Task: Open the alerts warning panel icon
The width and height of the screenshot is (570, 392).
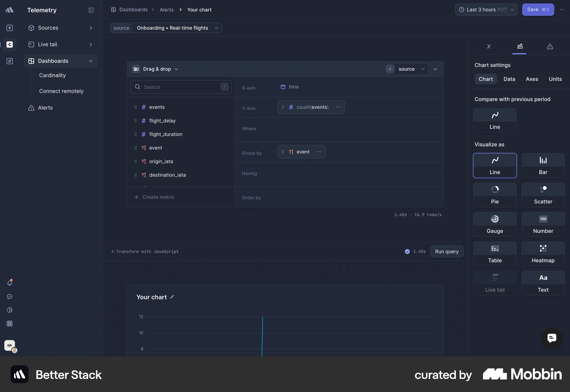Action: click(x=550, y=47)
